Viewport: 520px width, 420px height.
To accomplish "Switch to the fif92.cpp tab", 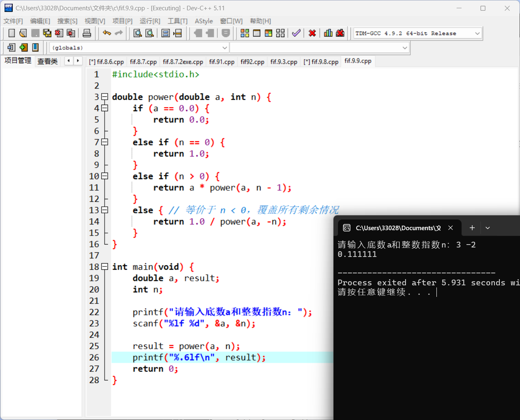I will tap(252, 62).
